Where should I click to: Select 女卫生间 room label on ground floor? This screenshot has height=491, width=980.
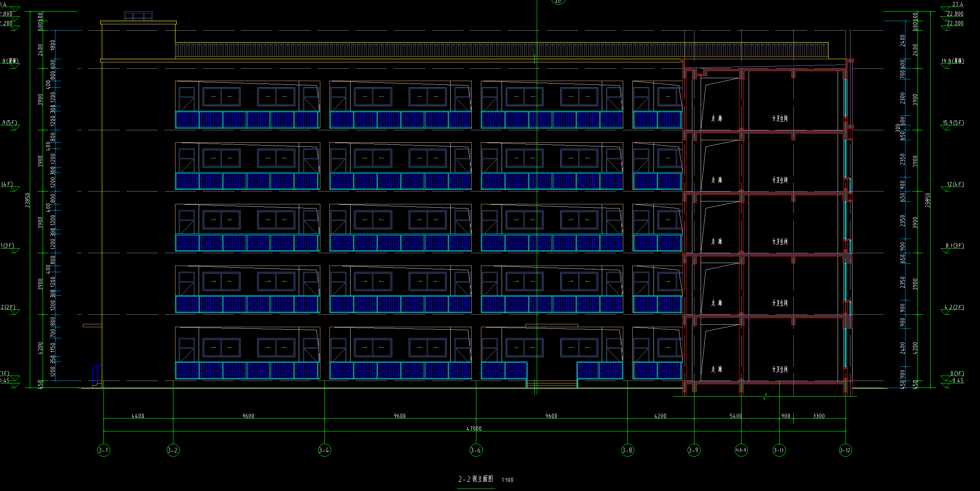click(x=780, y=369)
